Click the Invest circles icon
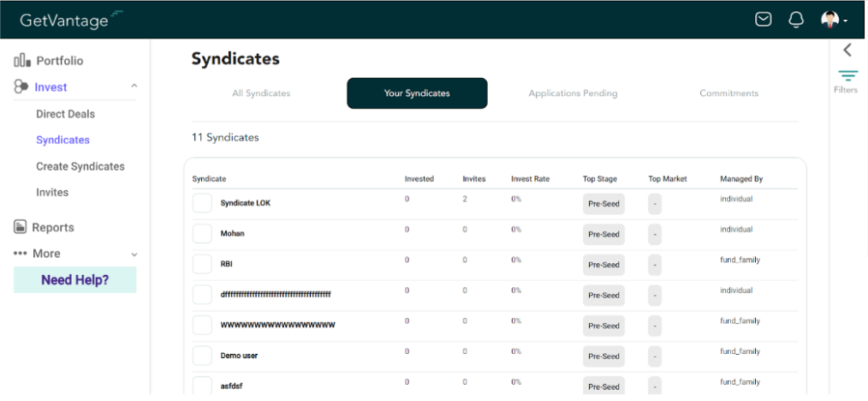Screen dimensions: 868x401 21,87
